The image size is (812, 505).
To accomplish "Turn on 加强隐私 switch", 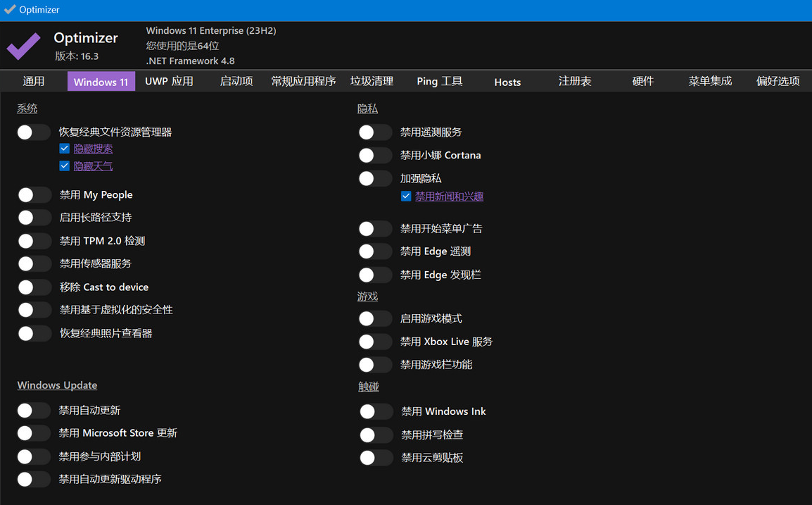I will [375, 178].
